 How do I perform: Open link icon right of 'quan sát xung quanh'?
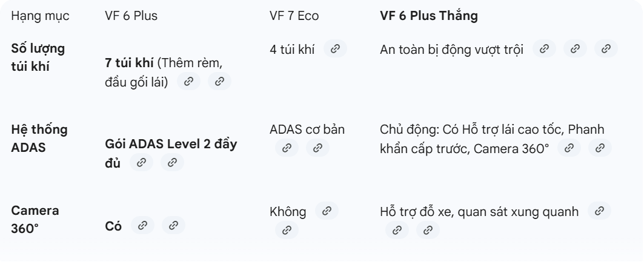[x=599, y=211]
